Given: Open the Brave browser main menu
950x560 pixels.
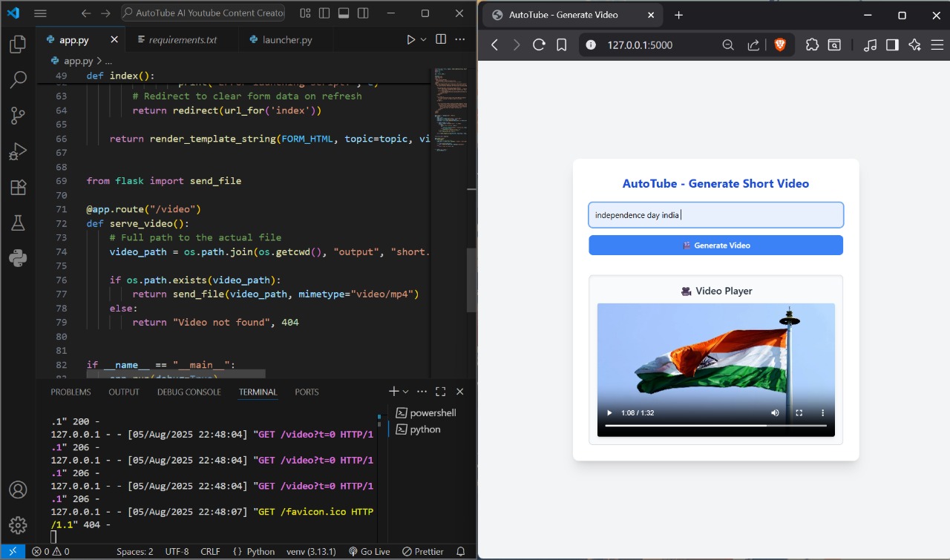Looking at the screenshot, I should [x=937, y=45].
